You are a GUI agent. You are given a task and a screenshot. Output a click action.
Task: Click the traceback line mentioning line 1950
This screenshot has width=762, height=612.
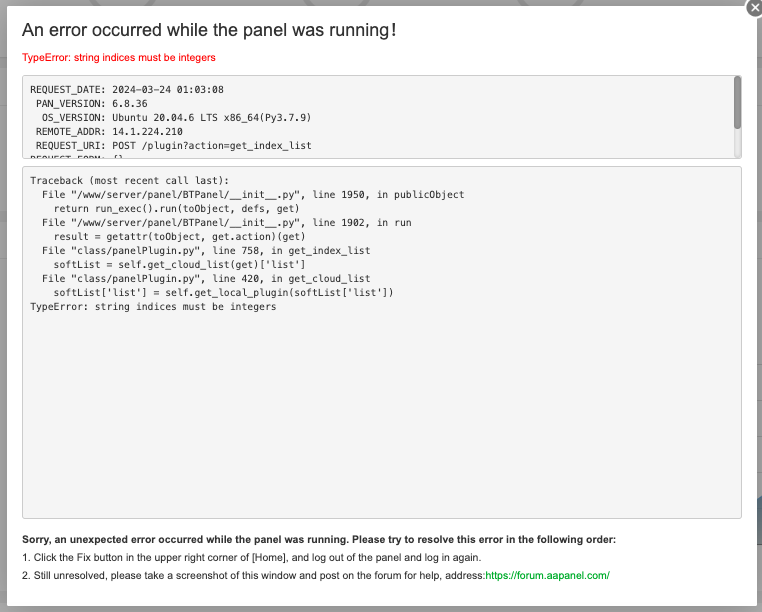252,194
